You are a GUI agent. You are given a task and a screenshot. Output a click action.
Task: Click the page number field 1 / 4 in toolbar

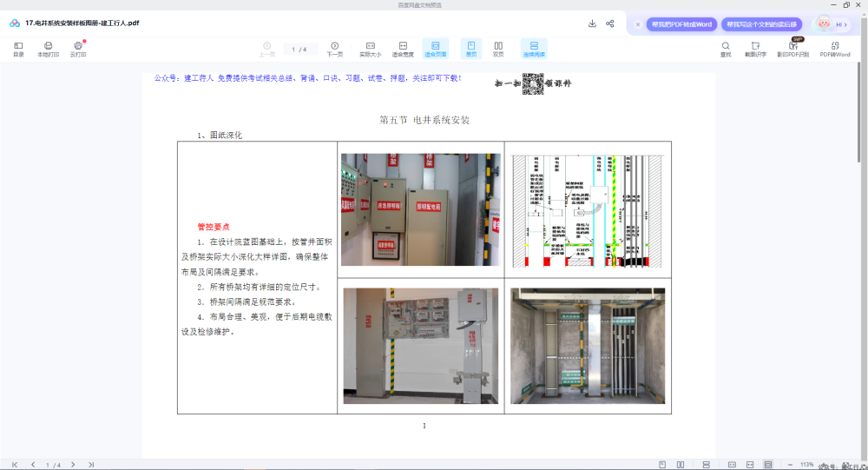pyautogui.click(x=299, y=50)
